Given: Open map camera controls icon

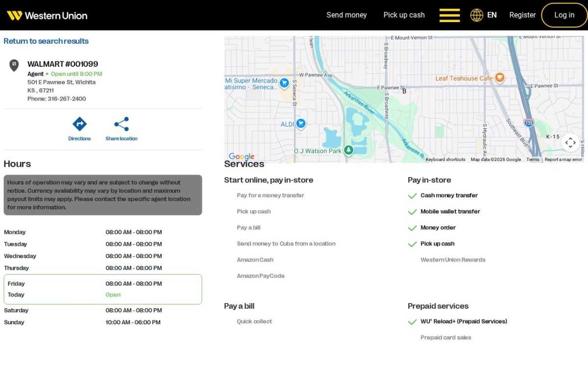Looking at the screenshot, I should click(570, 143).
